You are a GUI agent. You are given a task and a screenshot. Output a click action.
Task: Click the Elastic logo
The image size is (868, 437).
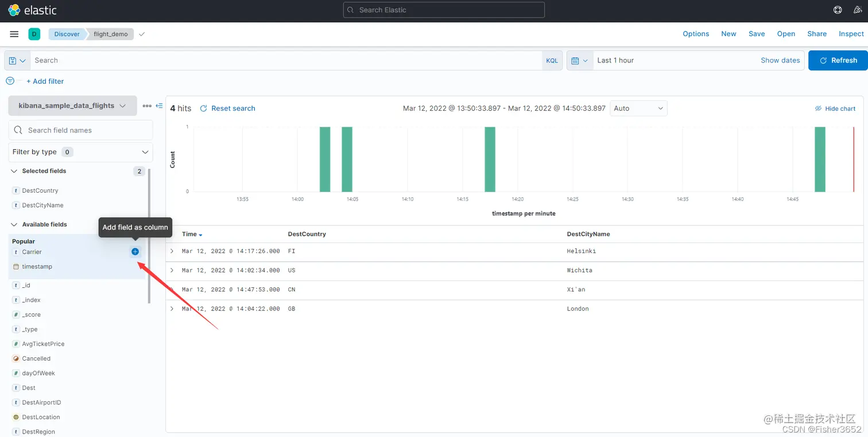tap(32, 10)
